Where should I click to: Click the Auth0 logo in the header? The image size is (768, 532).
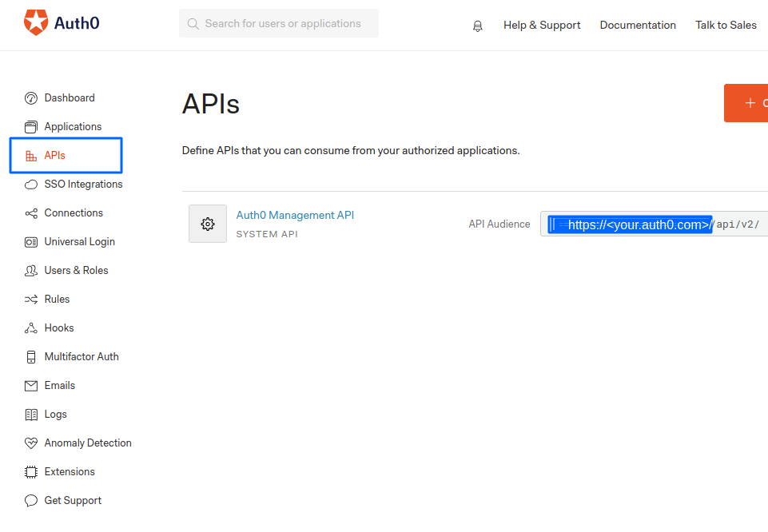62,22
